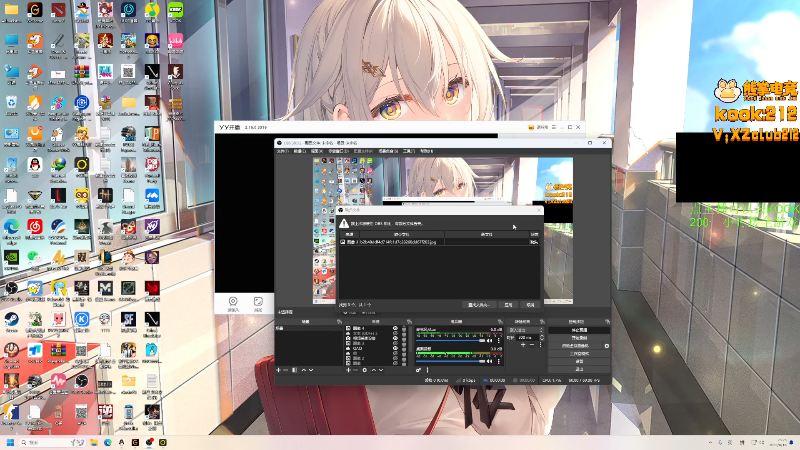Open OBS 工具 menu
Viewport: 800px width, 450px height.
[x=409, y=151]
